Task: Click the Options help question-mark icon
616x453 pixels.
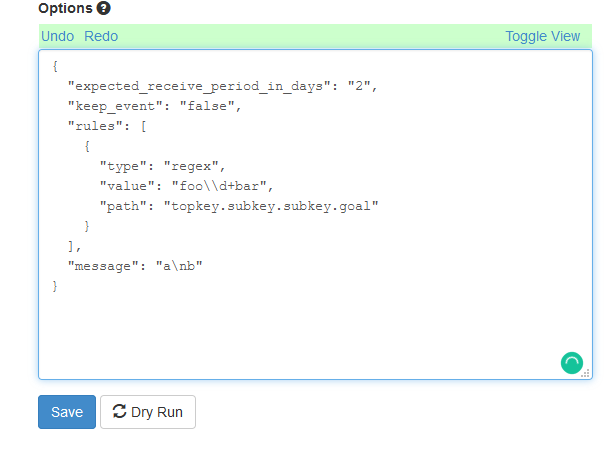Action: [x=103, y=8]
